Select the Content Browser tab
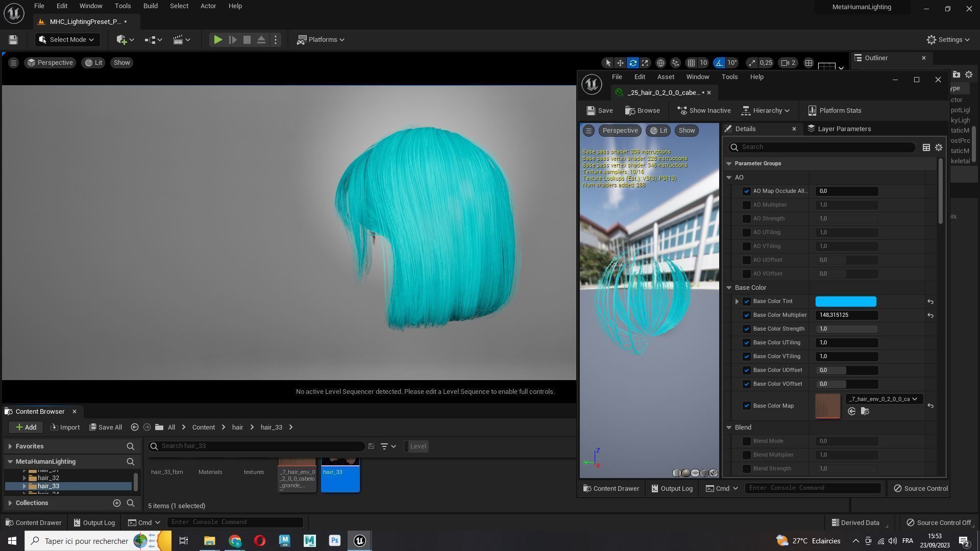 pos(40,412)
